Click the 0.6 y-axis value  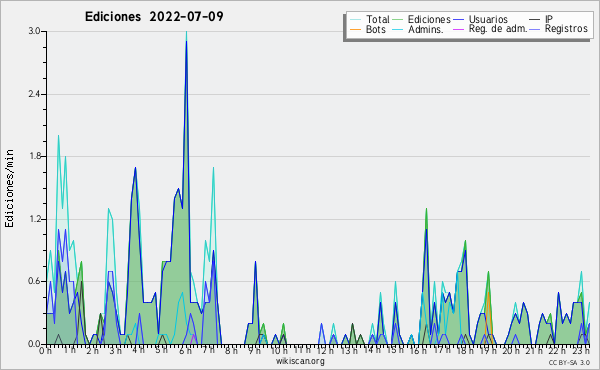tap(34, 282)
